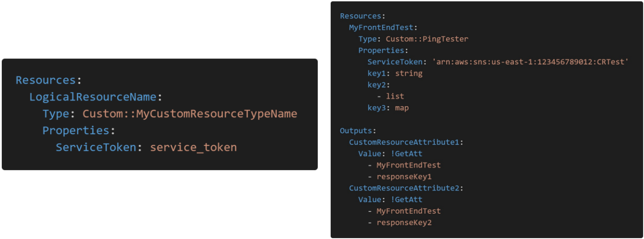Click the map value of key3
644x239 pixels.
point(402,108)
